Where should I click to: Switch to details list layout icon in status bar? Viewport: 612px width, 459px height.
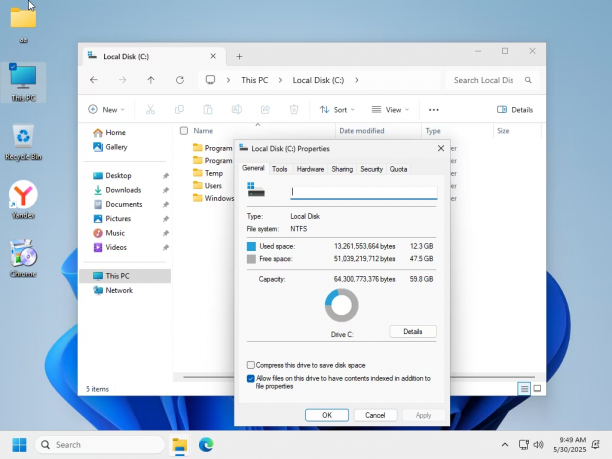click(524, 388)
